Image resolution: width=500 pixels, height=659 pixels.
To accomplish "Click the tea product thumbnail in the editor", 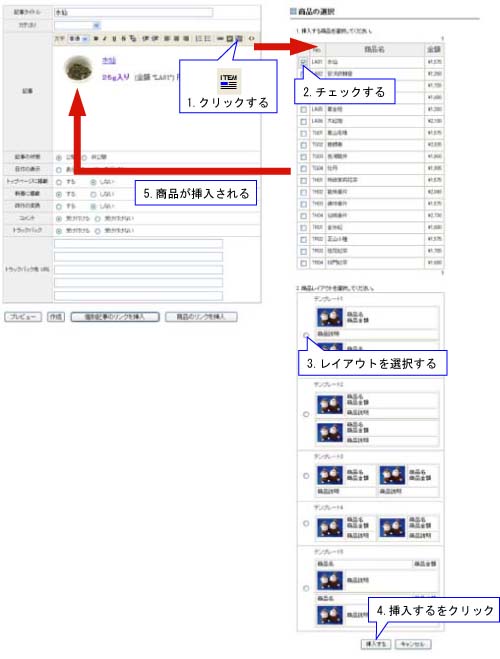I will point(79,68).
